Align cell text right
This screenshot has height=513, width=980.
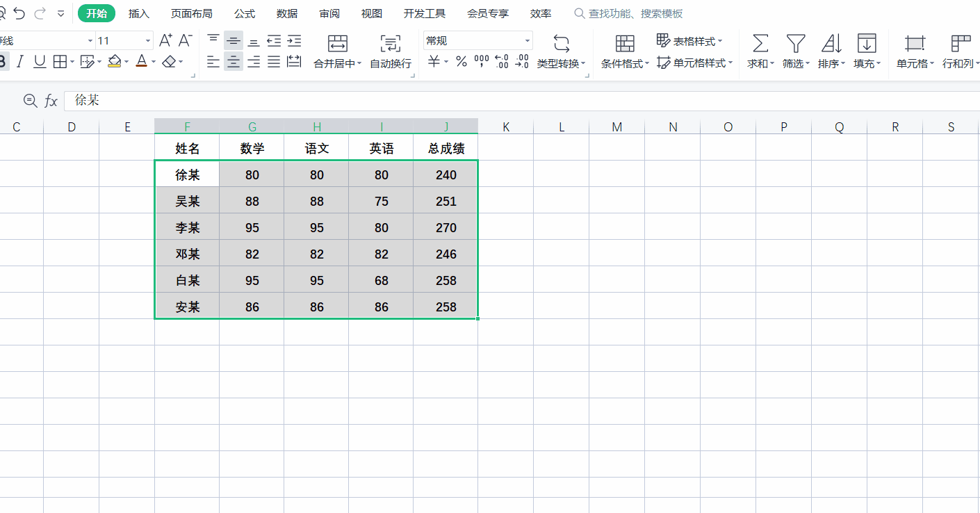[254, 62]
